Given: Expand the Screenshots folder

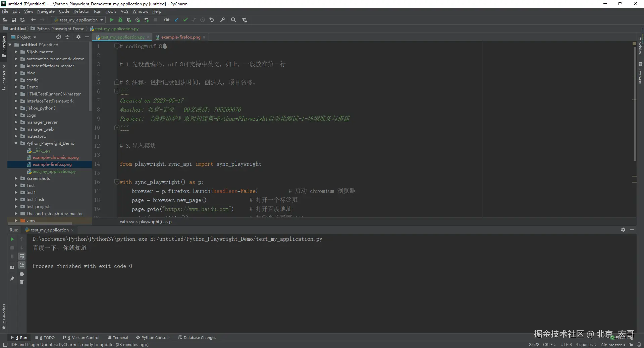Looking at the screenshot, I should click(16, 179).
